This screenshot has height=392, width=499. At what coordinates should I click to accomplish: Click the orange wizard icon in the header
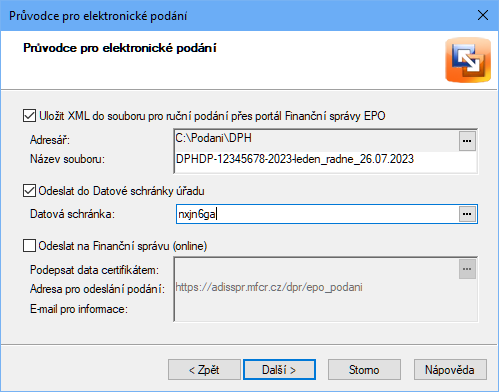coord(468,60)
